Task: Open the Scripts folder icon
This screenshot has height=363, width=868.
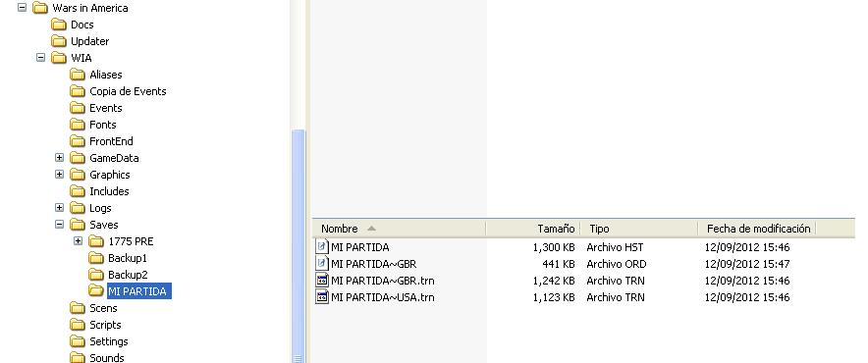Action: tap(78, 325)
